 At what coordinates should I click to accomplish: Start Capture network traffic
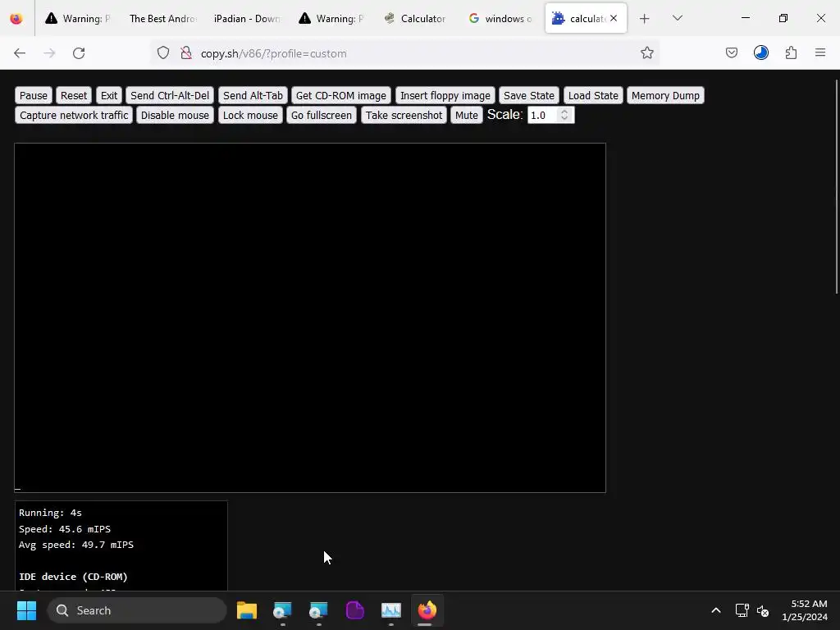pyautogui.click(x=74, y=115)
